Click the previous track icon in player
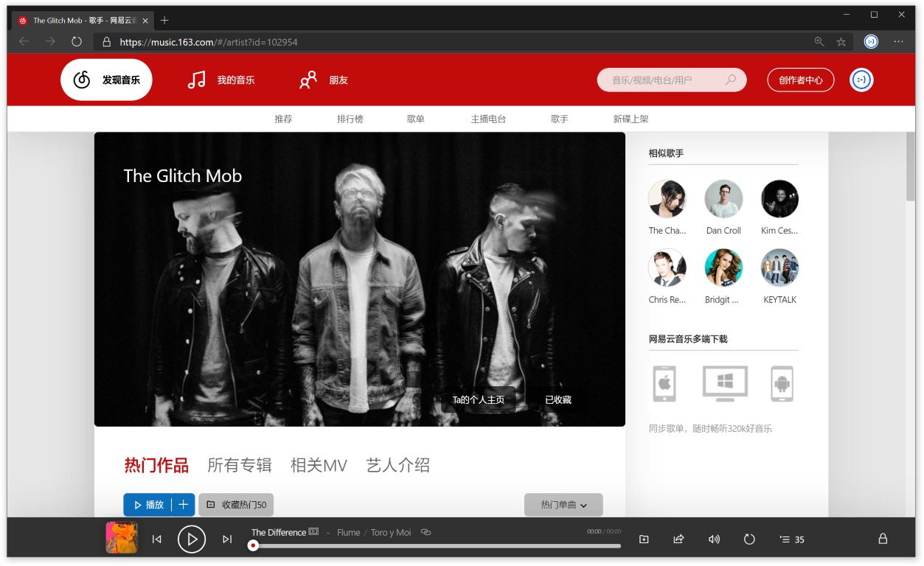924x566 pixels. click(156, 539)
